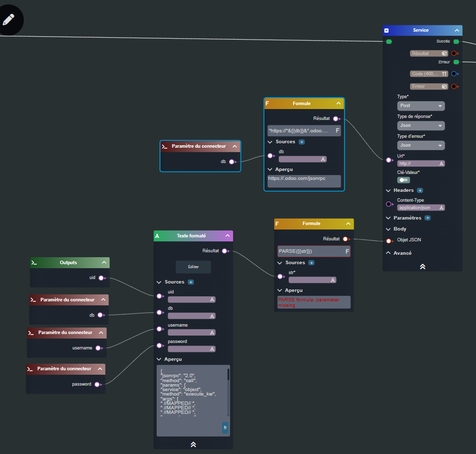This screenshot has height=454, width=476.
Task: Click the pencil edit icon
Action: tap(8, 20)
